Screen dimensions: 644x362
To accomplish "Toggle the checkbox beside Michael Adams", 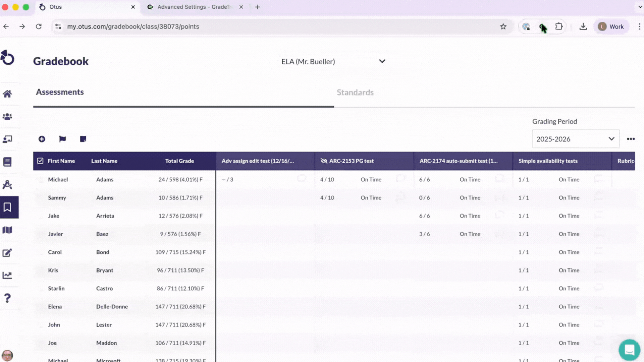I will coord(41,180).
